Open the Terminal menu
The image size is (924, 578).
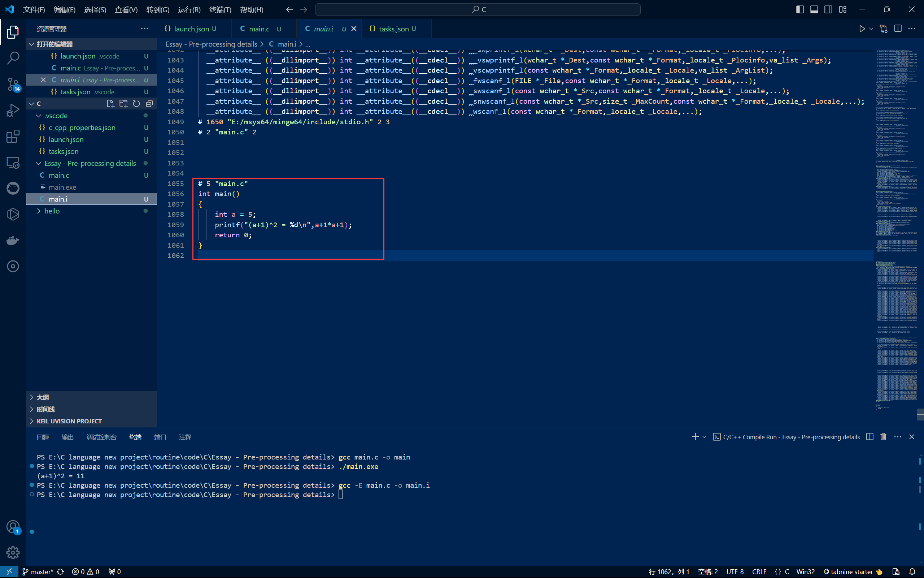tap(220, 9)
